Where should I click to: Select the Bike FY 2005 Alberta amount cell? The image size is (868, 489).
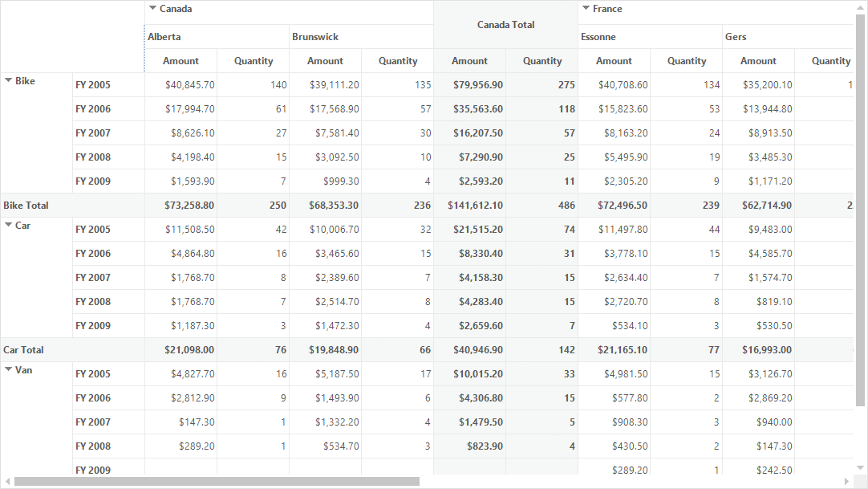(180, 85)
